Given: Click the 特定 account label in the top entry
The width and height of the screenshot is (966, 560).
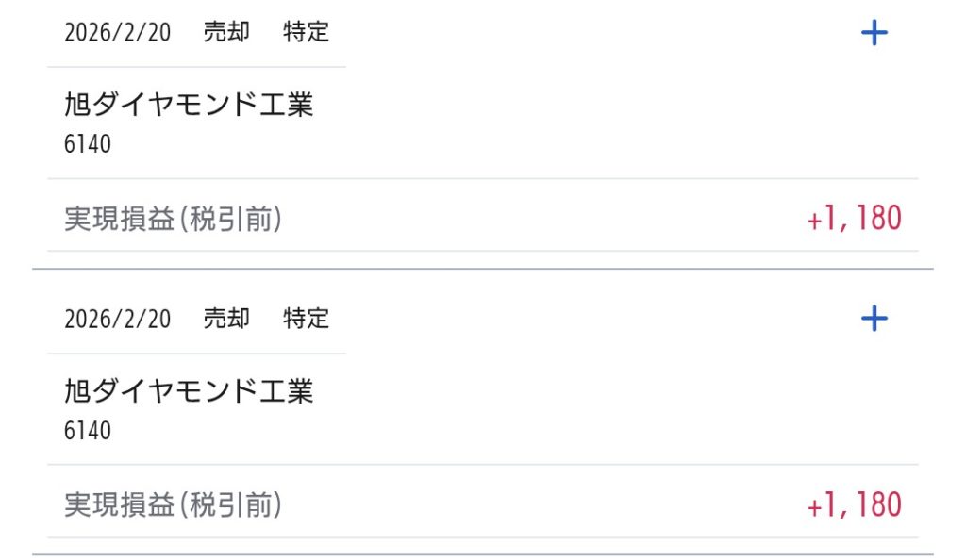Looking at the screenshot, I should click(307, 32).
